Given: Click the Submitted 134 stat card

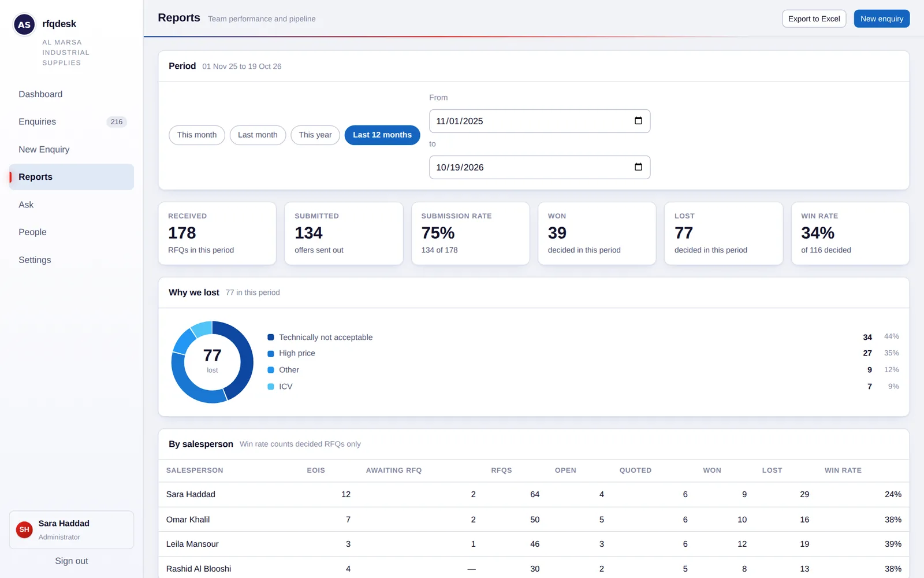Looking at the screenshot, I should coord(344,234).
